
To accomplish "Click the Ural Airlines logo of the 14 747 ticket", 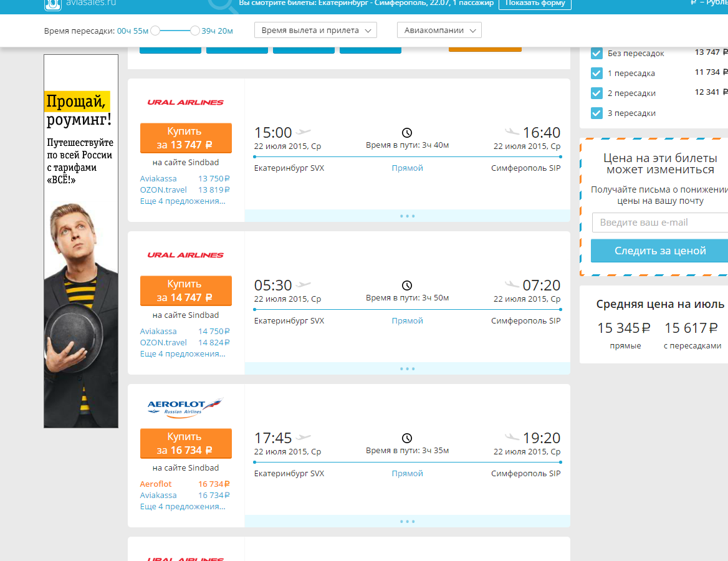I will [185, 255].
